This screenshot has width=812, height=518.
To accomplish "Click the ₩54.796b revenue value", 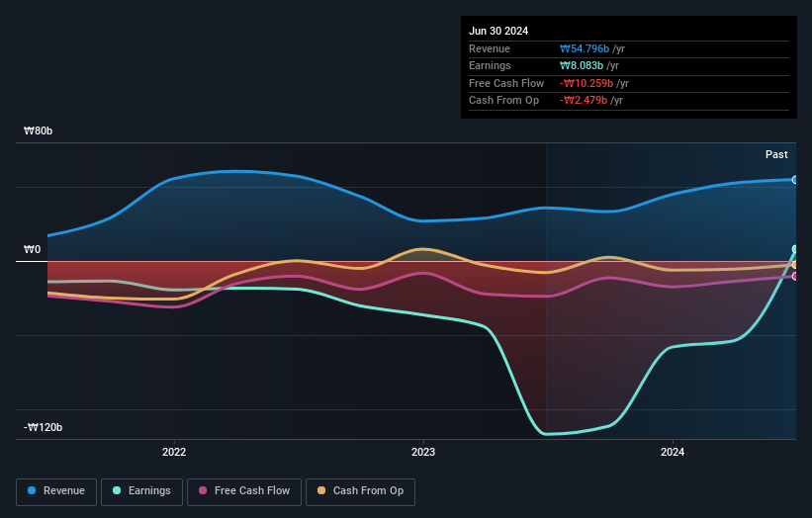I will [585, 48].
